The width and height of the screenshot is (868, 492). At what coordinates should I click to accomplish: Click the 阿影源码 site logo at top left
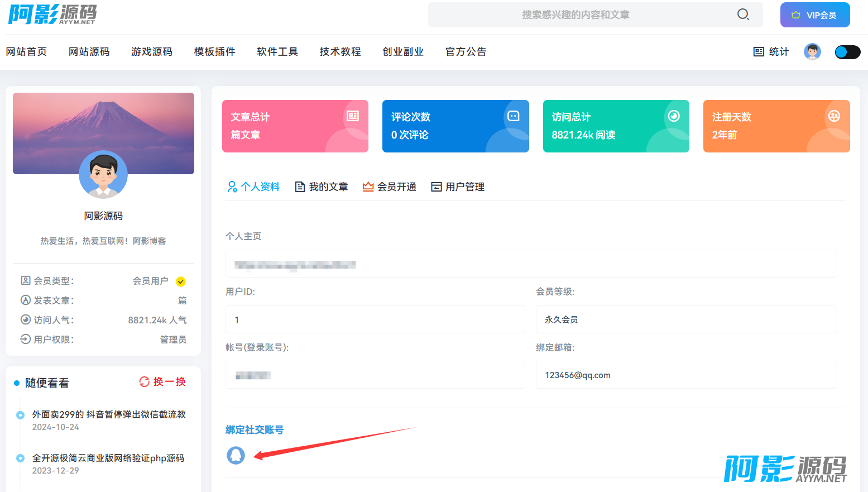click(x=52, y=15)
